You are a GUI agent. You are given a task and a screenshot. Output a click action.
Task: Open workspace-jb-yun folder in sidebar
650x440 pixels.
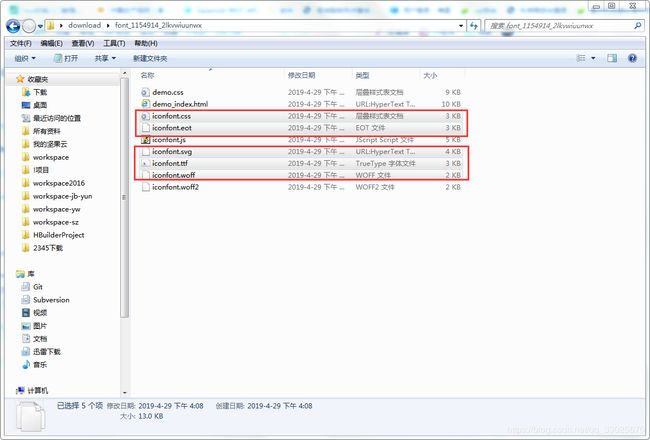point(63,196)
